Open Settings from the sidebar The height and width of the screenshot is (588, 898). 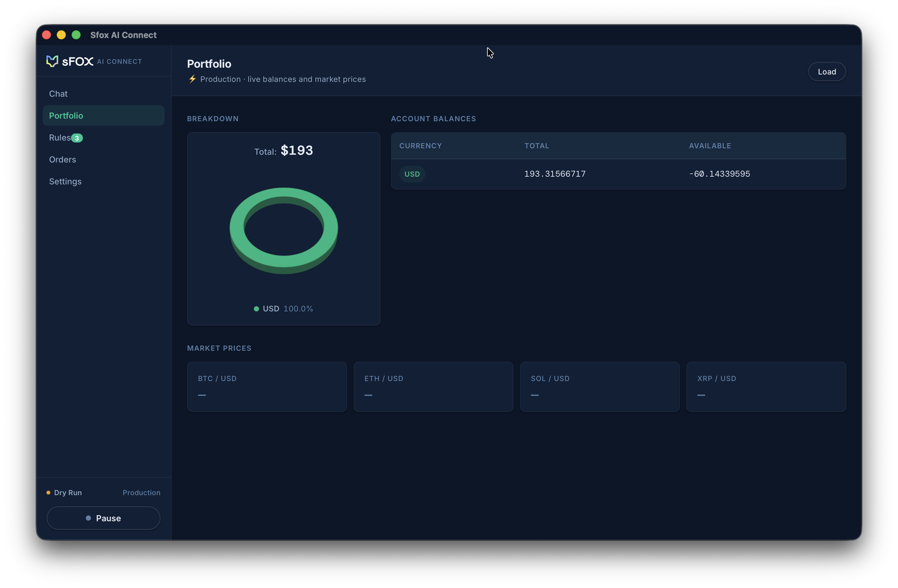[104, 181]
